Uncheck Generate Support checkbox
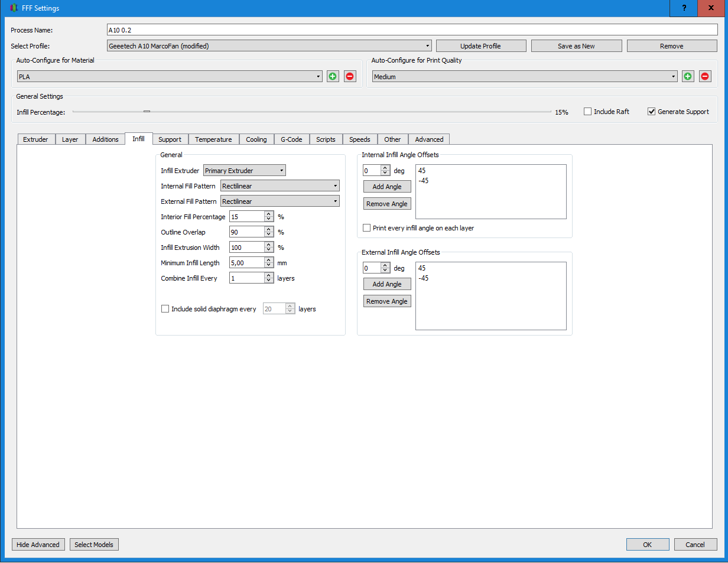 click(x=652, y=112)
